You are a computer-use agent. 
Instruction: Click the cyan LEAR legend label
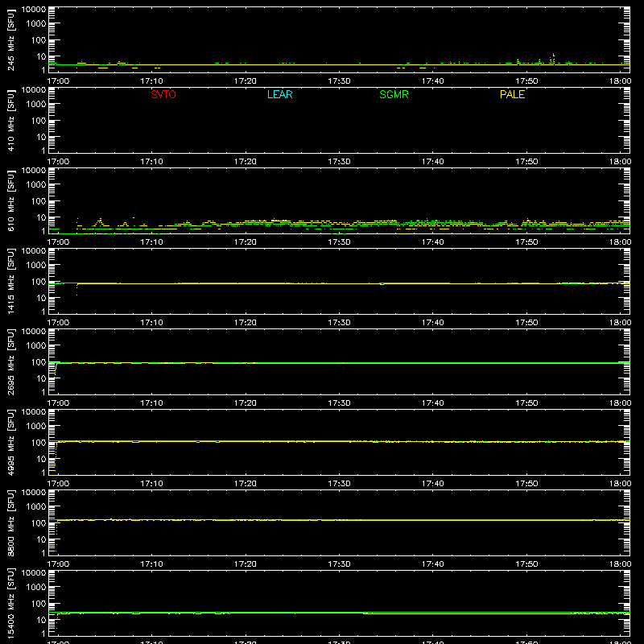point(279,94)
